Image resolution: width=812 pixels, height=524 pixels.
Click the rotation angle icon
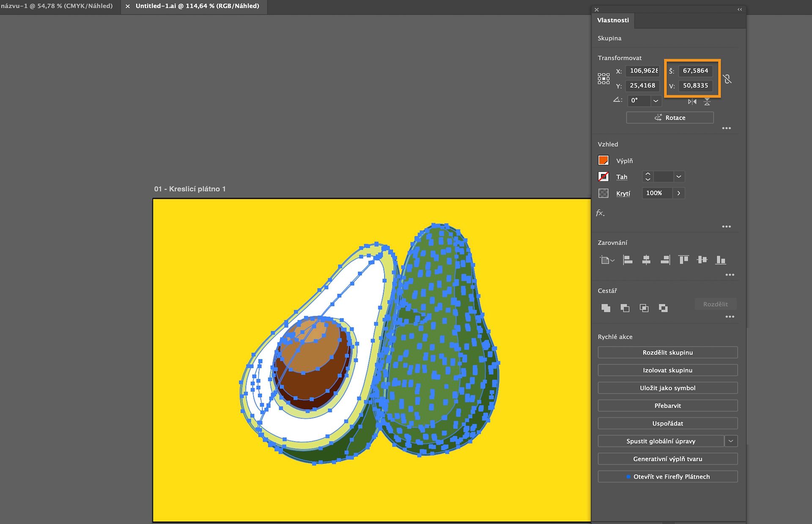click(x=617, y=100)
